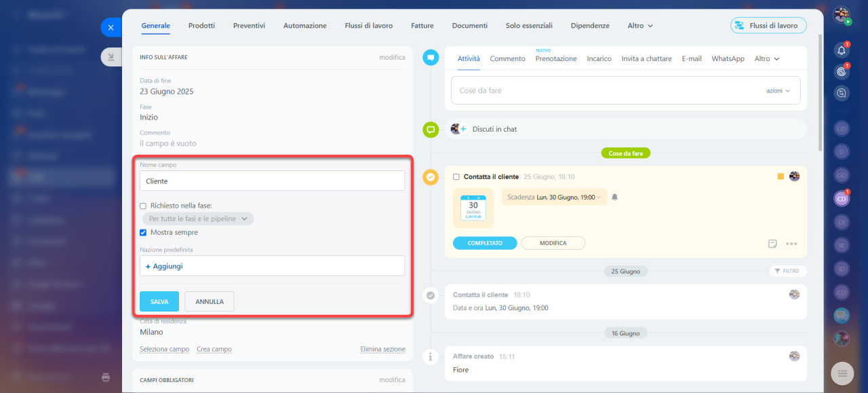868x393 pixels.
Task: Open the Dipendenze tab
Action: tap(590, 26)
